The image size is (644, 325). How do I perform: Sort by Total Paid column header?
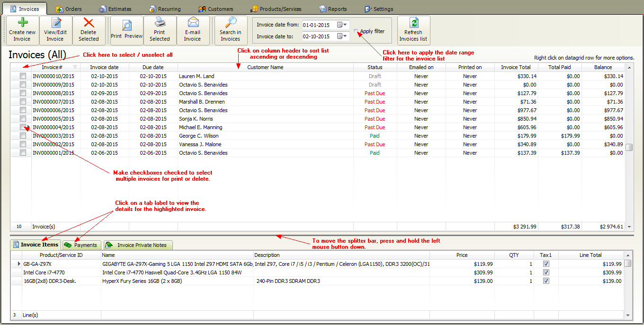560,67
